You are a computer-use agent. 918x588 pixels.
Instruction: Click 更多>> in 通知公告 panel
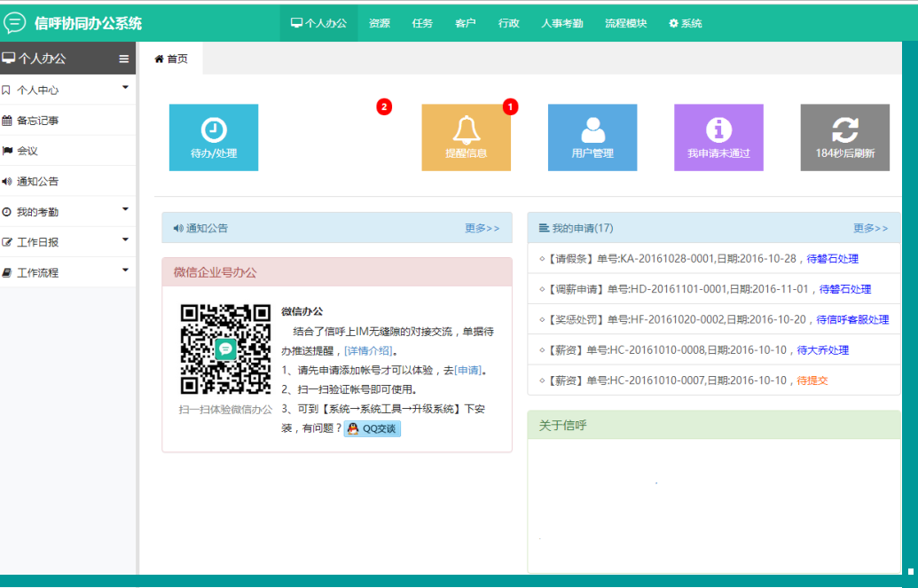[x=482, y=228]
